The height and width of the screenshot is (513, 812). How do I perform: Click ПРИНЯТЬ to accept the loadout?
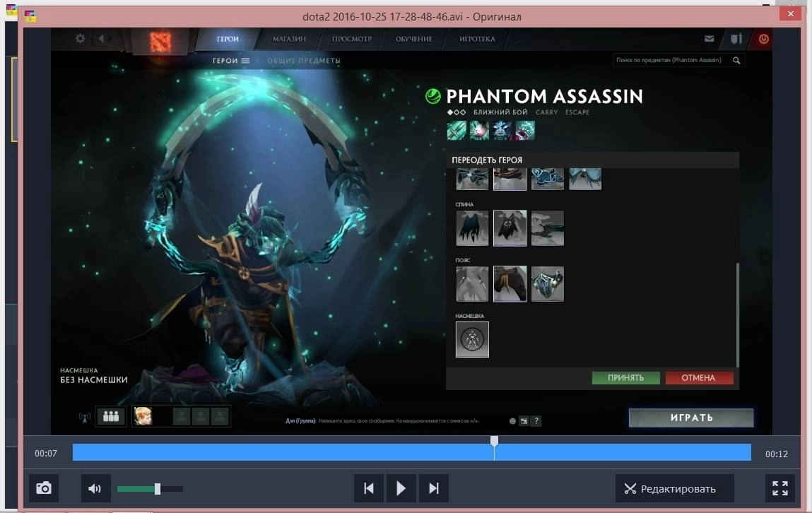click(625, 378)
